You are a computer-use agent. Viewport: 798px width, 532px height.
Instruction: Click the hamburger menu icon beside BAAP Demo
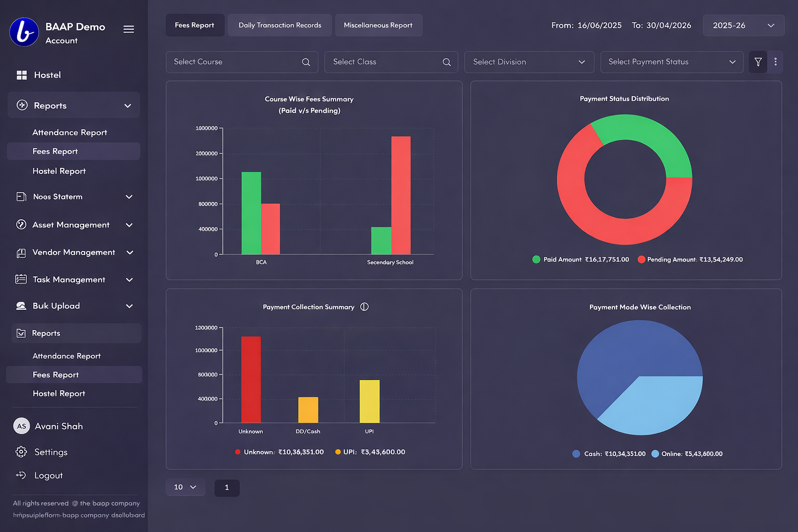[x=129, y=29]
